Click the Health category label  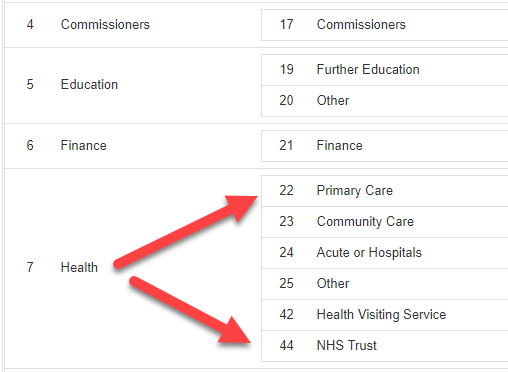79,267
